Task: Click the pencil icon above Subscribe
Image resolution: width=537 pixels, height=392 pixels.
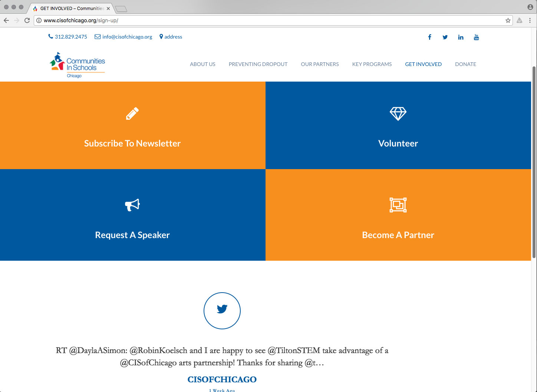Action: click(132, 113)
